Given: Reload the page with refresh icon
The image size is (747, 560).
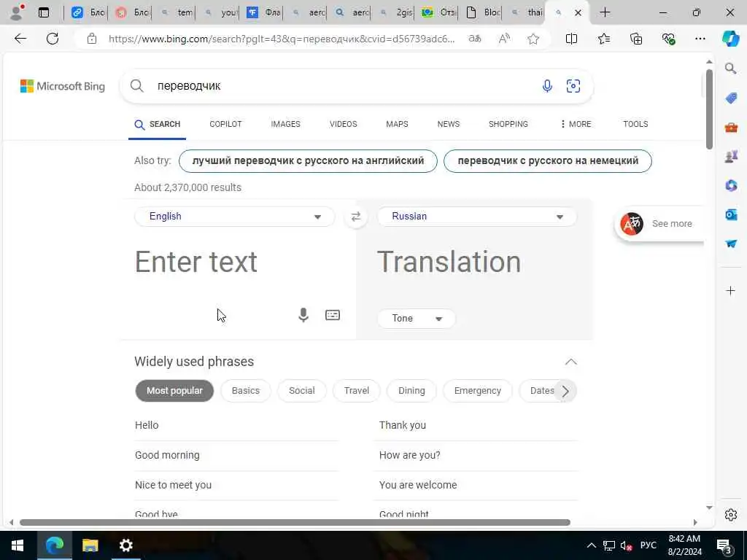Looking at the screenshot, I should click(53, 39).
